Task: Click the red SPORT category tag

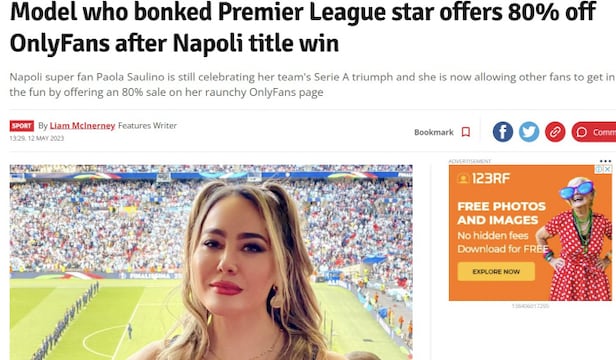Action: [x=22, y=126]
